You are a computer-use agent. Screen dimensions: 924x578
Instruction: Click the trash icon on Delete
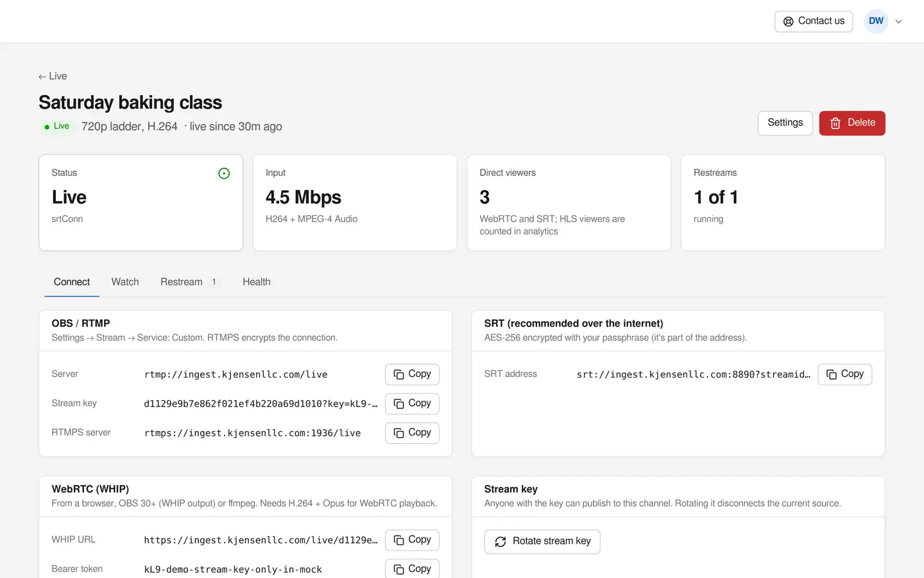click(835, 123)
